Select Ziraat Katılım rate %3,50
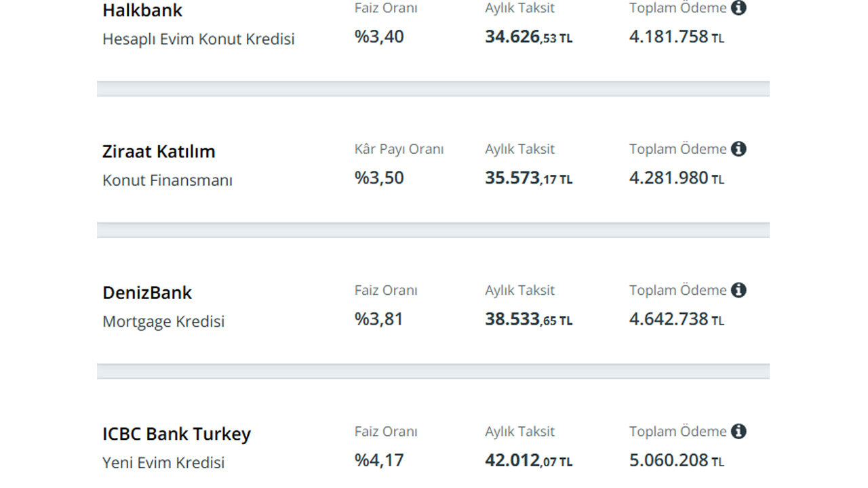Image resolution: width=868 pixels, height=488 pixels. point(379,178)
